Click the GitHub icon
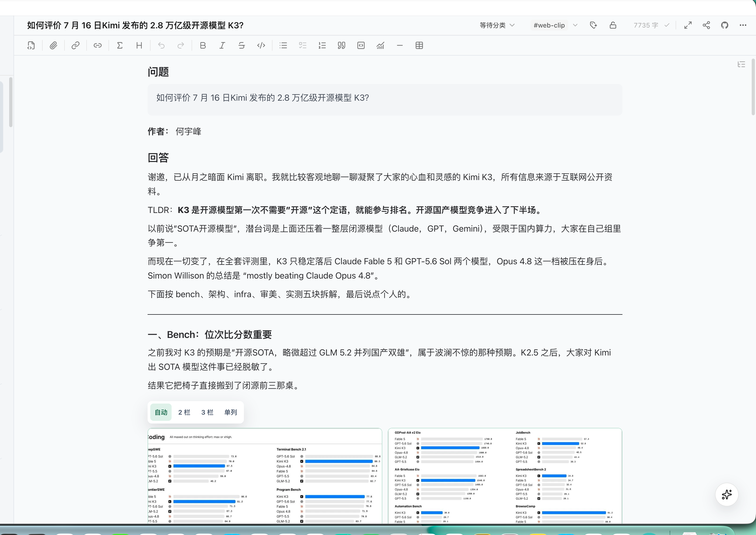Screen dimensions: 756x535 (x=725, y=25)
